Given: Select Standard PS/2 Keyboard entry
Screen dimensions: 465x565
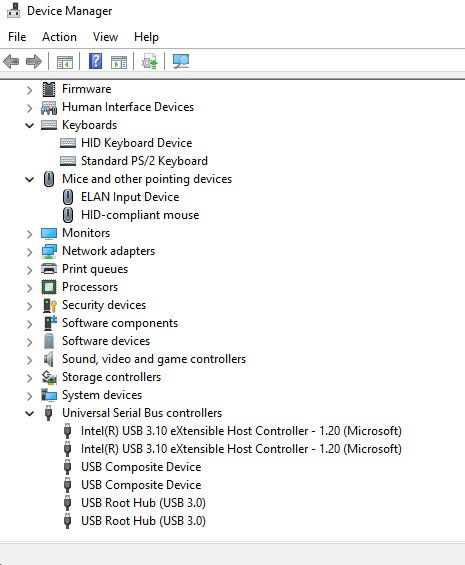Looking at the screenshot, I should (144, 161).
